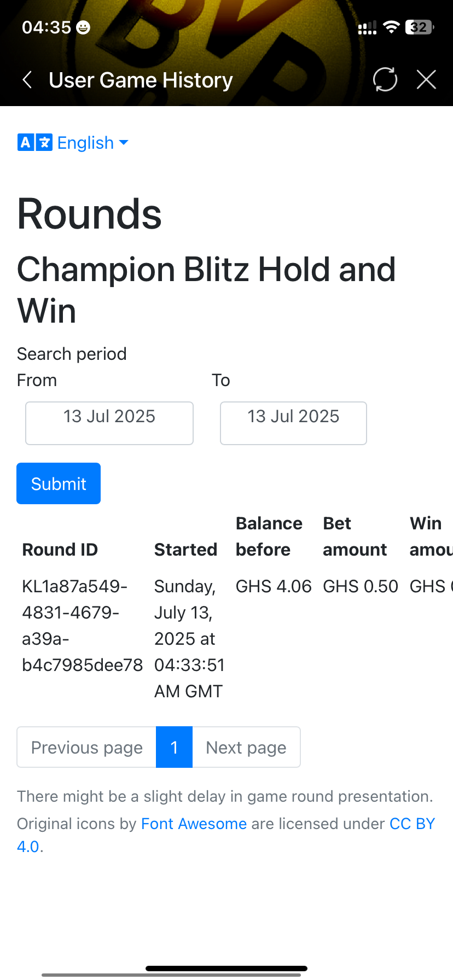
Task: Tap the round ID KL1a87a549 entry
Action: click(x=82, y=626)
